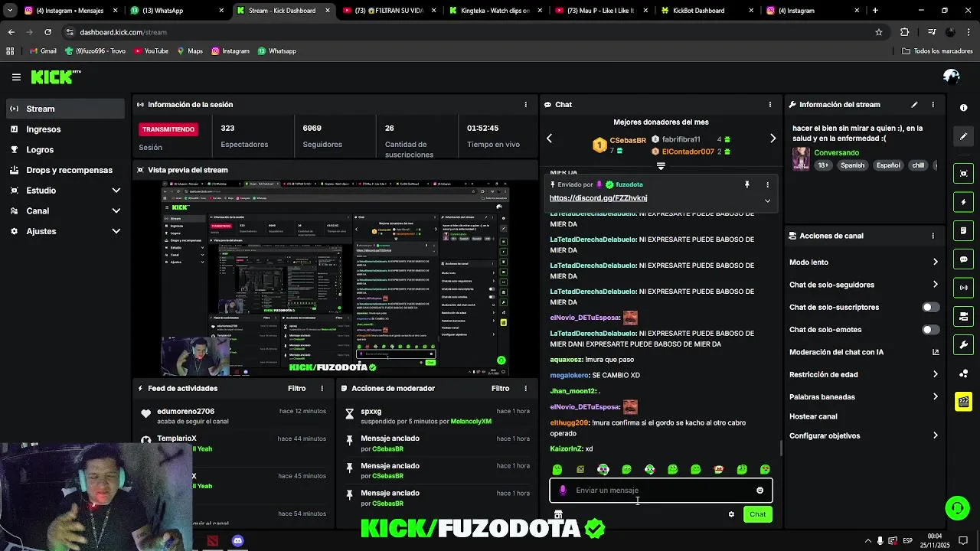
Task: Click the browser extensions puzzle icon
Action: point(904,32)
